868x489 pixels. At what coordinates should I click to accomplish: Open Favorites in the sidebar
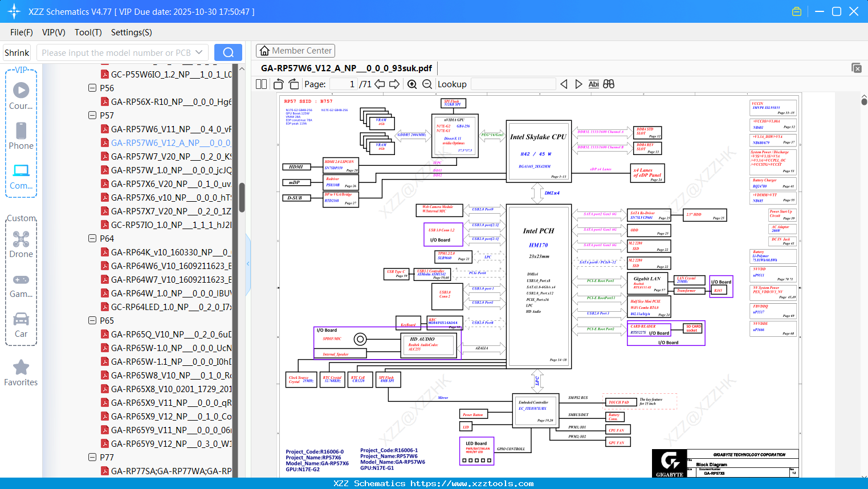point(21,373)
